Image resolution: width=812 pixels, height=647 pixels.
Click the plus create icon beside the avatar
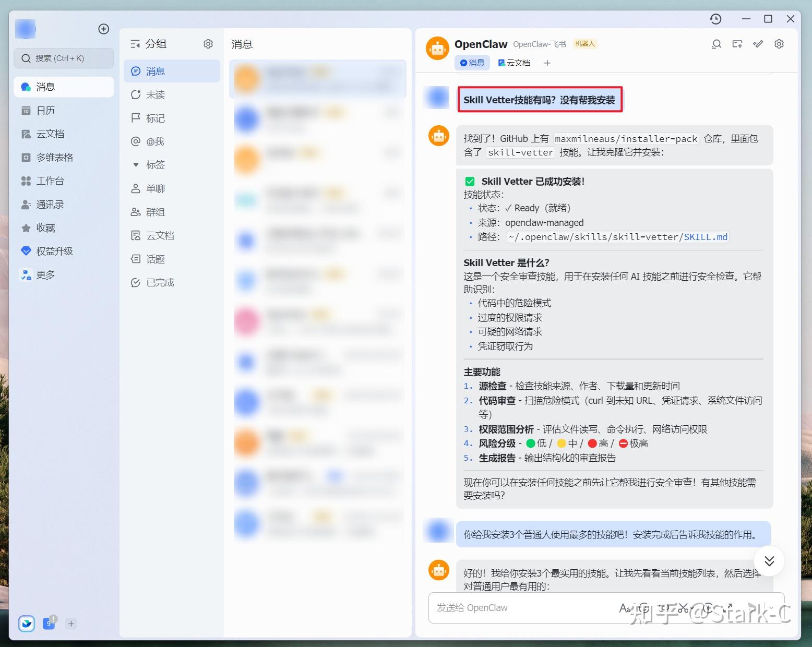coord(104,29)
